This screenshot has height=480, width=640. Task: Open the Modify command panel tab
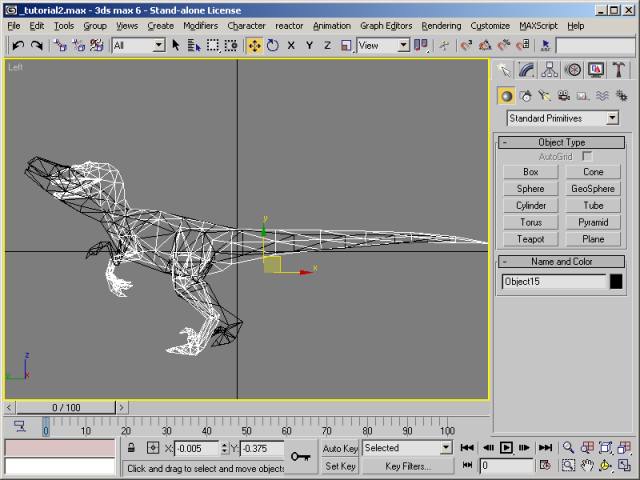pyautogui.click(x=527, y=70)
